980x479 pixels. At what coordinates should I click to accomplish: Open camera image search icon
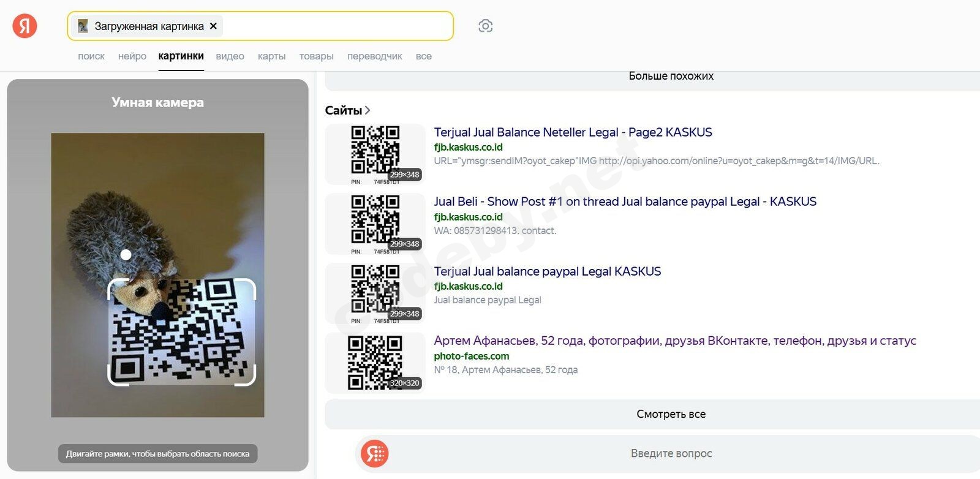(485, 26)
